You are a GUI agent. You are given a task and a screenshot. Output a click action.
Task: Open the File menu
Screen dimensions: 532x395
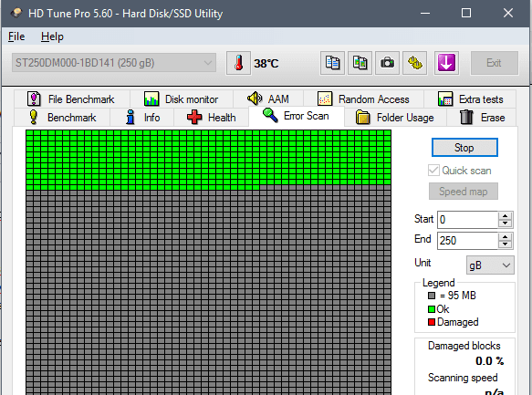pyautogui.click(x=16, y=36)
